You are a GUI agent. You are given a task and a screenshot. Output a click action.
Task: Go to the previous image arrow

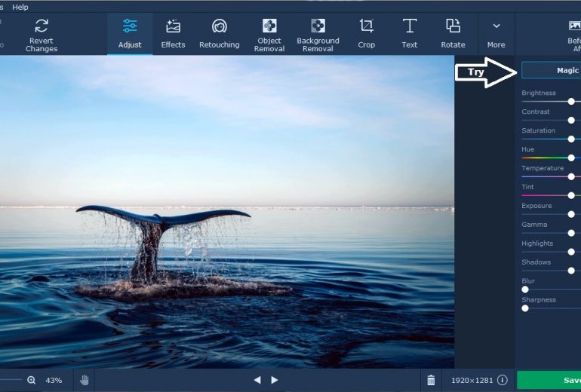tap(257, 381)
